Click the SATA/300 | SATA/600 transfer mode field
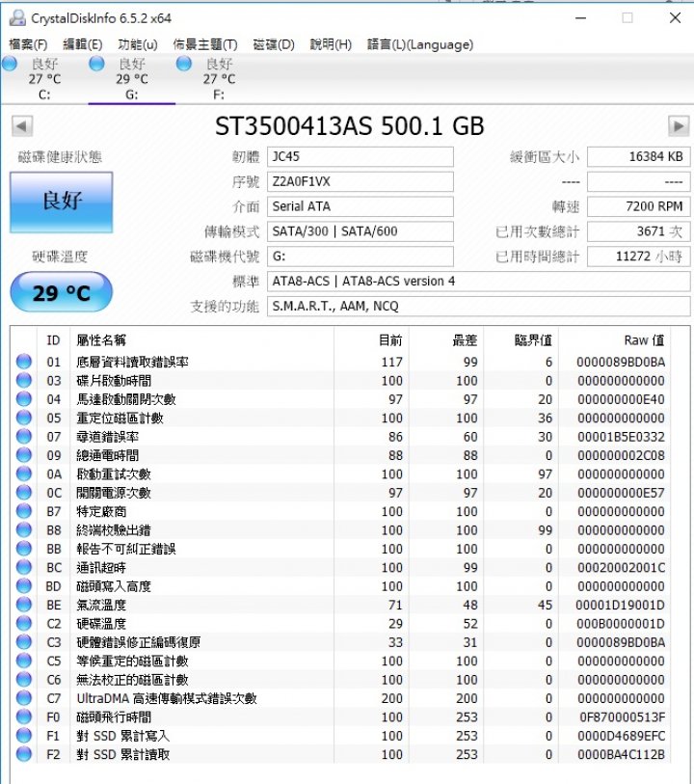Viewport: 694px width, 784px height. click(x=360, y=231)
